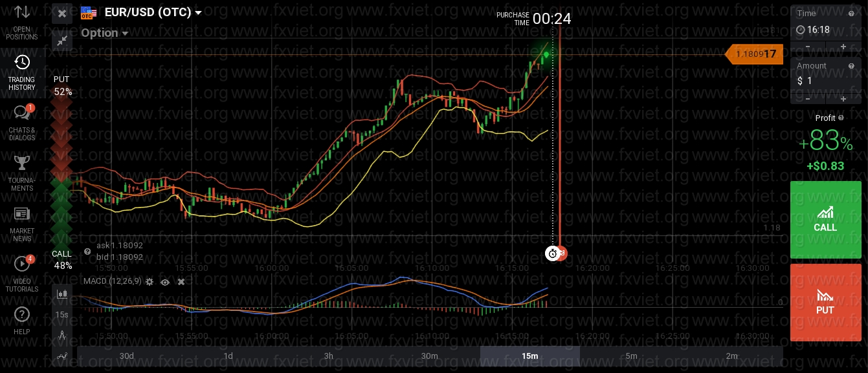The height and width of the screenshot is (373, 868).
Task: Click the MACD (12,26,9) label
Action: [x=113, y=281]
